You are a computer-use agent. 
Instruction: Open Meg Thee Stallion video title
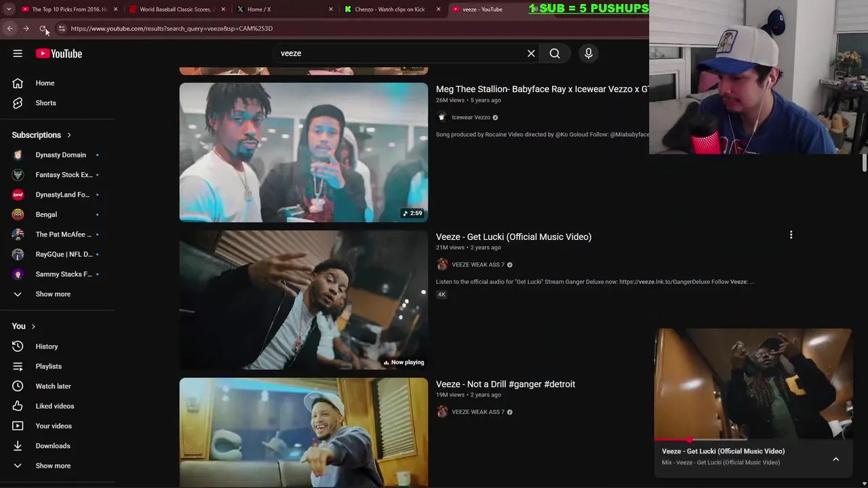(542, 89)
